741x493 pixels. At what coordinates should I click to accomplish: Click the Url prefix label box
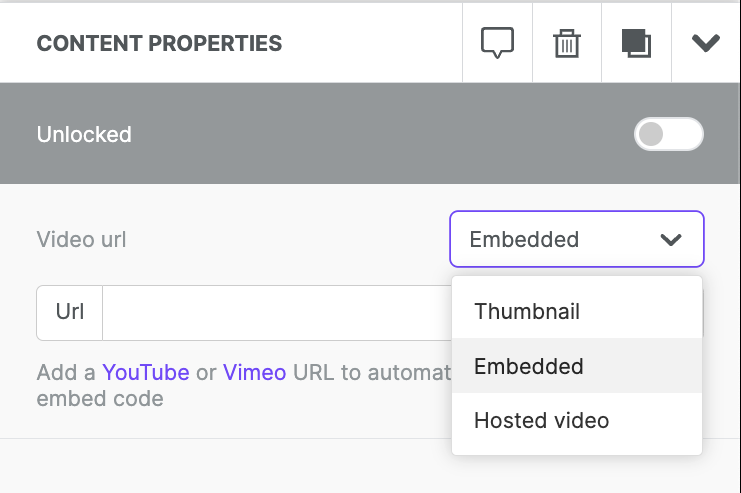[x=69, y=312]
